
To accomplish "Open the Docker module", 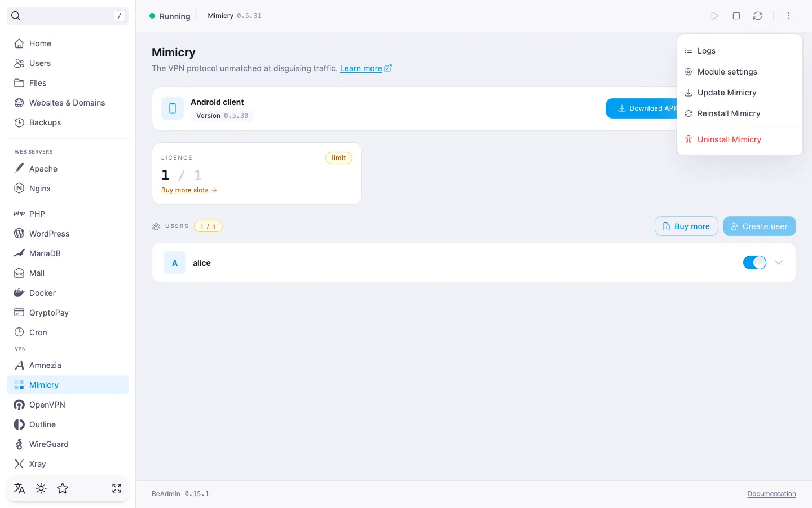I will [68, 293].
